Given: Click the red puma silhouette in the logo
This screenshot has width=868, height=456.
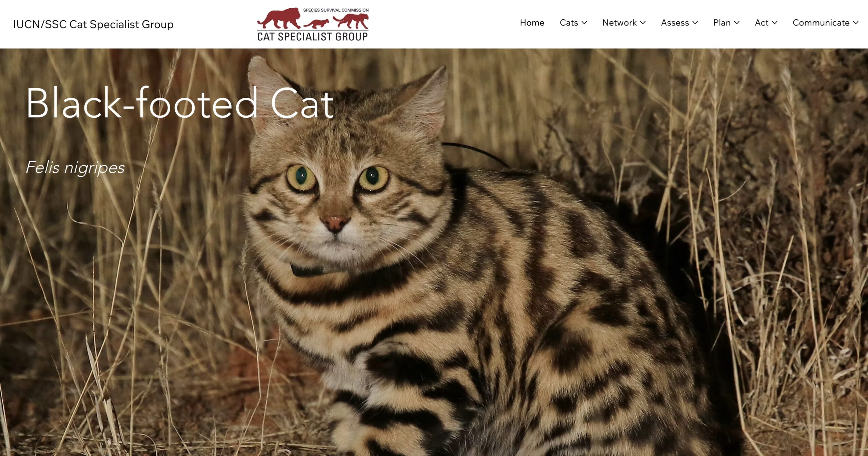Looking at the screenshot, I should [x=351, y=21].
